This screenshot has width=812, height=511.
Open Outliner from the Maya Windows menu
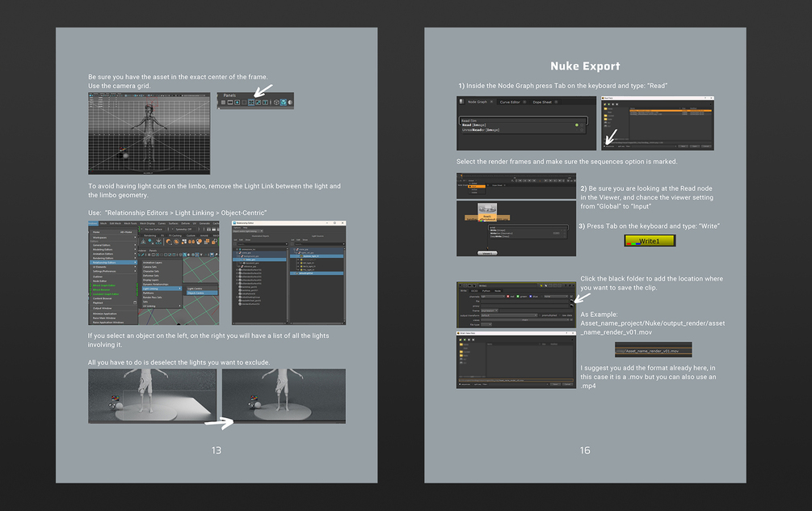tap(113, 277)
